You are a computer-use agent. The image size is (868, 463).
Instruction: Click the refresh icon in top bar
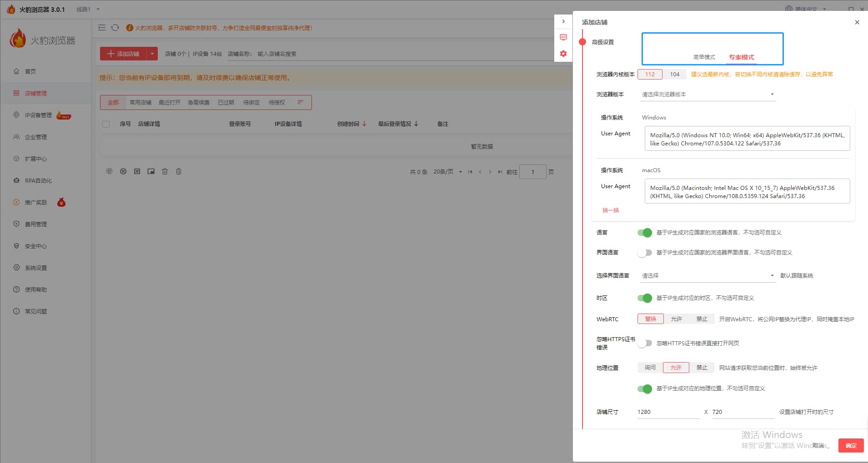coord(115,28)
